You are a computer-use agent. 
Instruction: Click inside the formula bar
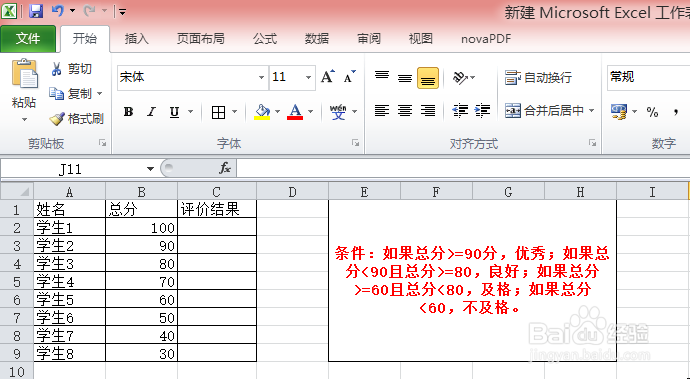(463, 169)
